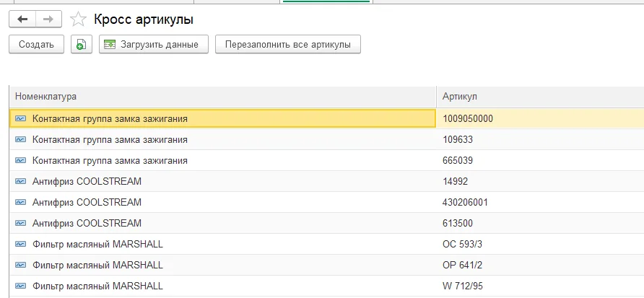644x298 pixels.
Task: Select row icon for article 665039
Action: pyautogui.click(x=20, y=160)
